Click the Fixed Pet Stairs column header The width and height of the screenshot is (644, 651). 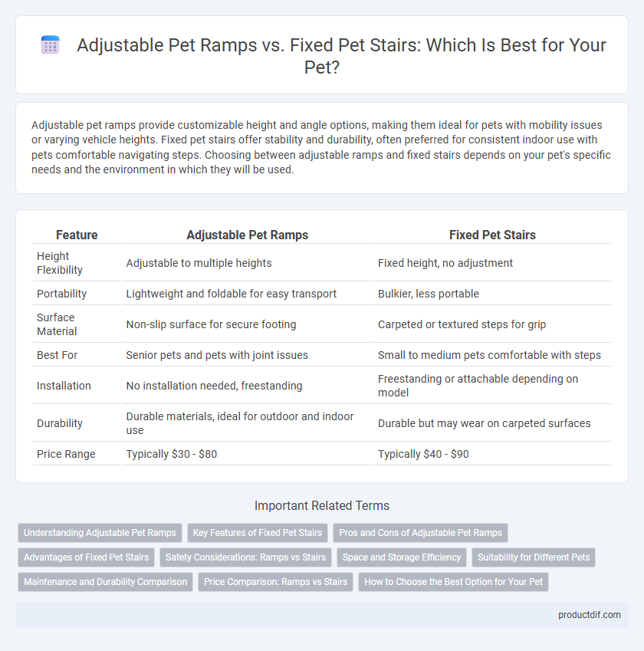(x=492, y=235)
